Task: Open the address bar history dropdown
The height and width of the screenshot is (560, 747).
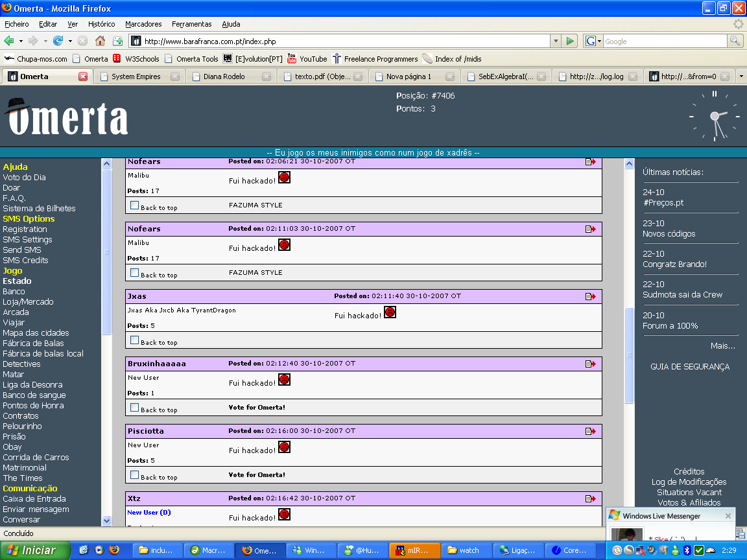Action: click(556, 41)
